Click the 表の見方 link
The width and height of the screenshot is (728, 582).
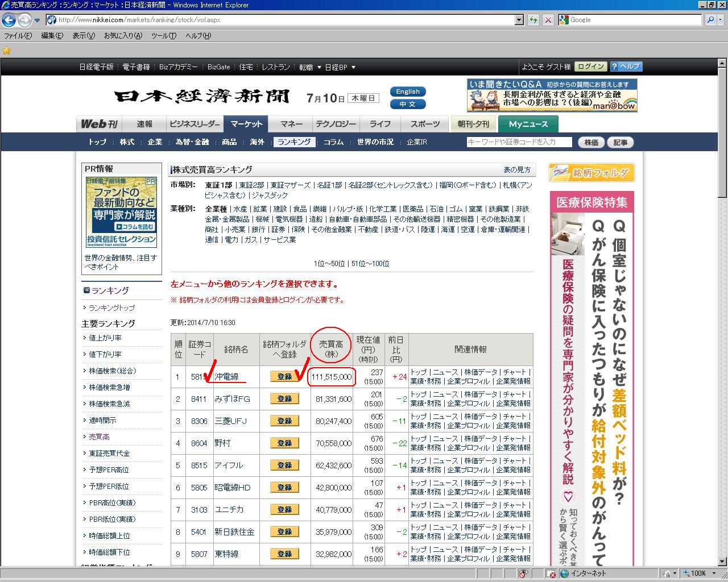pos(517,170)
